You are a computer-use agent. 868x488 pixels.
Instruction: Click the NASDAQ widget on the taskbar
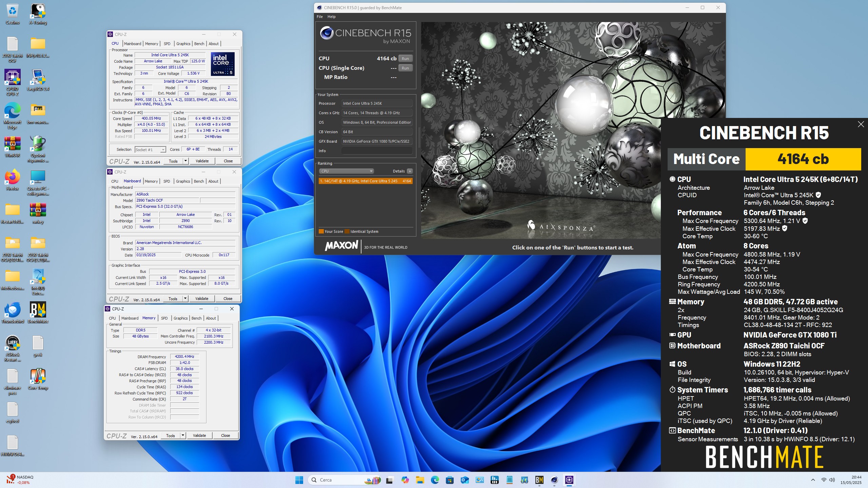click(20, 480)
